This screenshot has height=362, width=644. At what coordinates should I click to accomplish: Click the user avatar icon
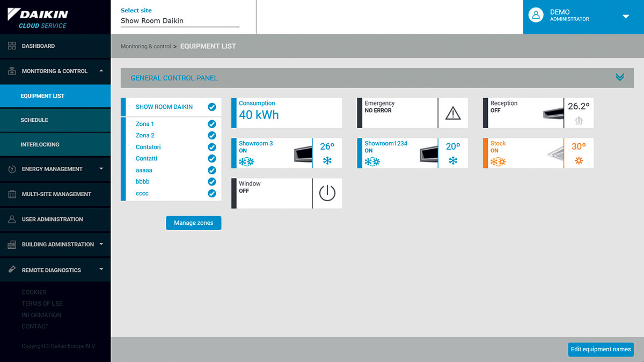[536, 16]
